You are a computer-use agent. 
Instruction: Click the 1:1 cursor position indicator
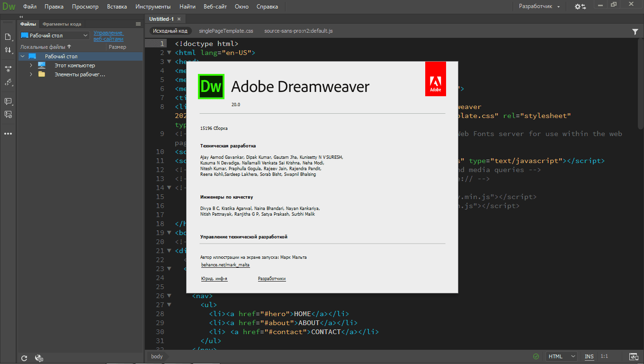(604, 356)
